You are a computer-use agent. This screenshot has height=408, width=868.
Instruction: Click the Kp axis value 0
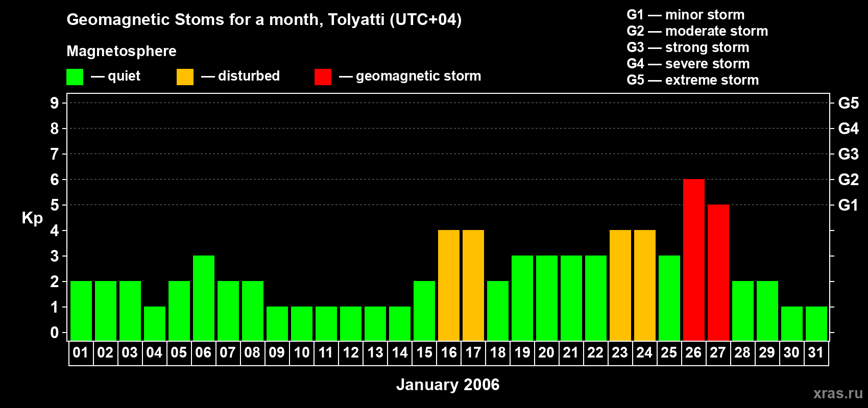coord(55,333)
